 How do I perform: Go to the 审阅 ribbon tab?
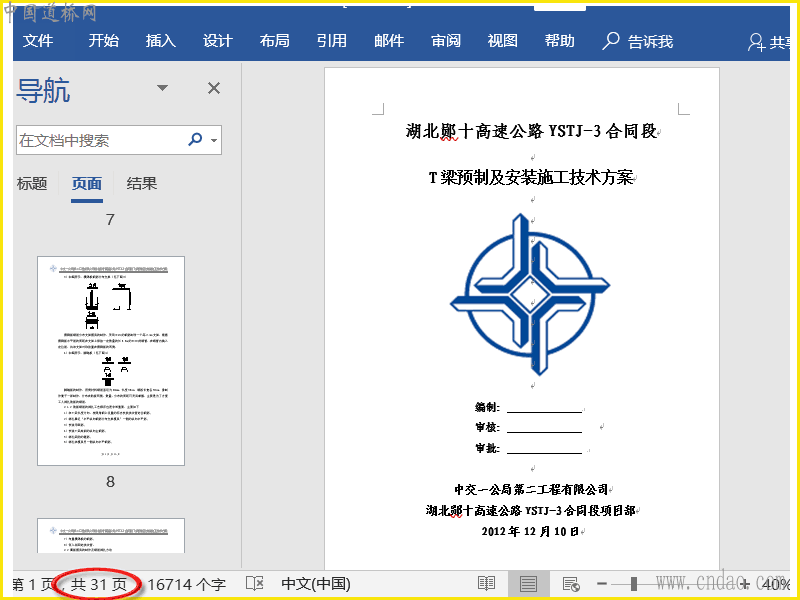pyautogui.click(x=446, y=41)
